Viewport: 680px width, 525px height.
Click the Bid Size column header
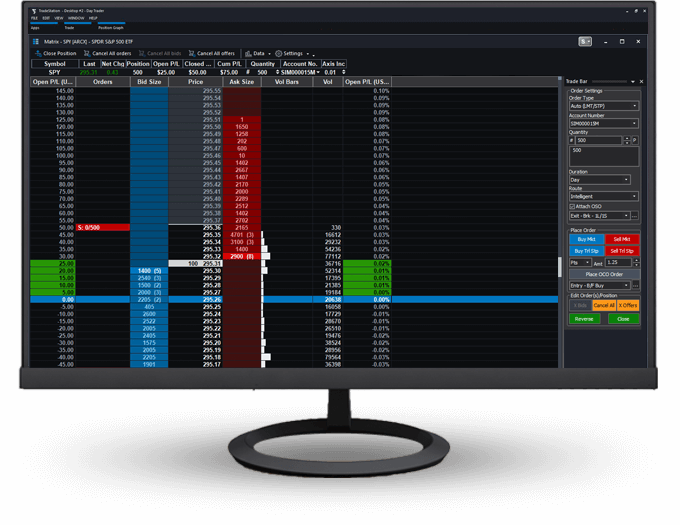click(149, 82)
